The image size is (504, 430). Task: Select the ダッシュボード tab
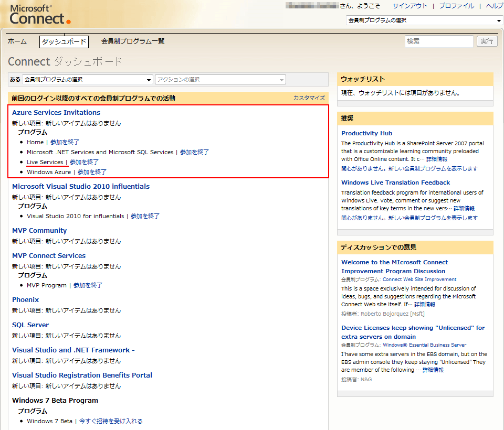click(x=64, y=42)
